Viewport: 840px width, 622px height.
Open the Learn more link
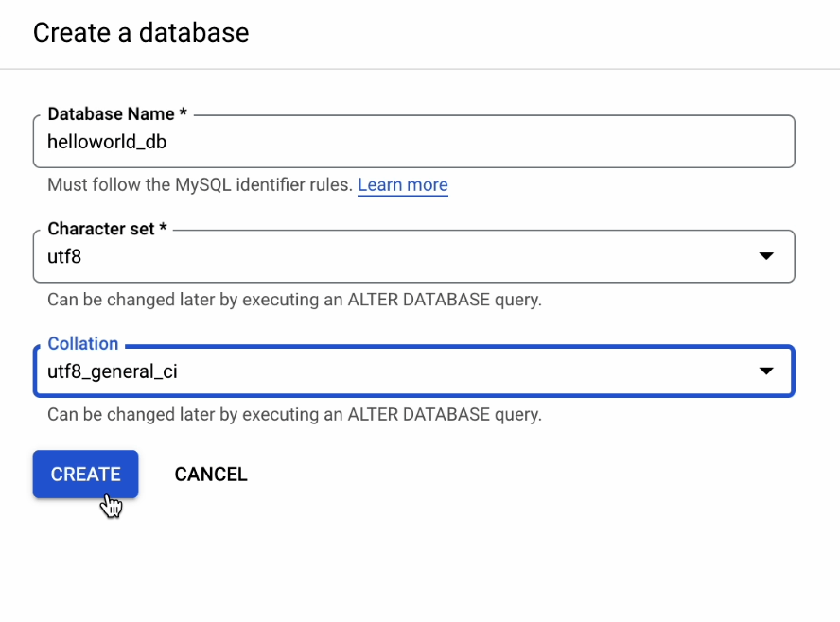402,185
